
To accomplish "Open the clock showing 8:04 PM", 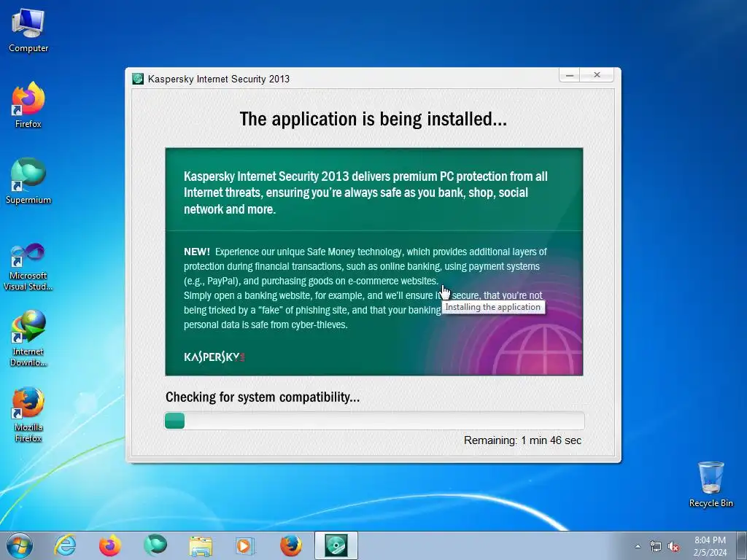I will [x=710, y=546].
